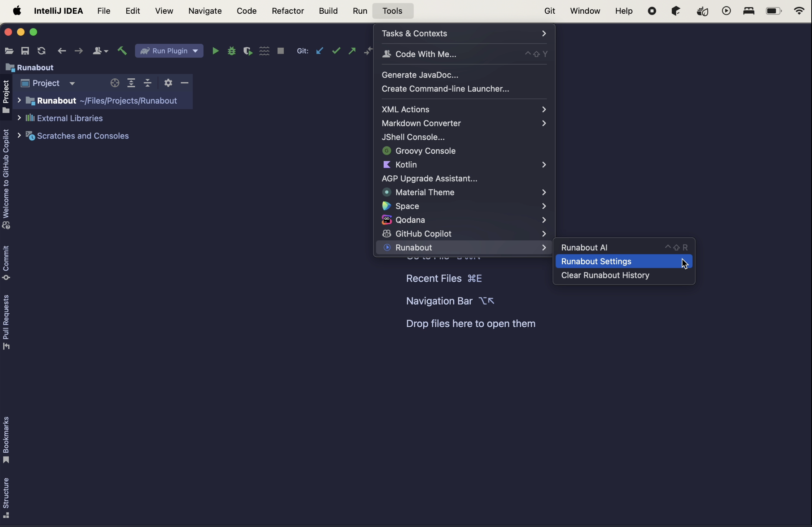This screenshot has height=527, width=812.
Task: Open the Run Plugin configuration dropdown
Action: pos(169,51)
